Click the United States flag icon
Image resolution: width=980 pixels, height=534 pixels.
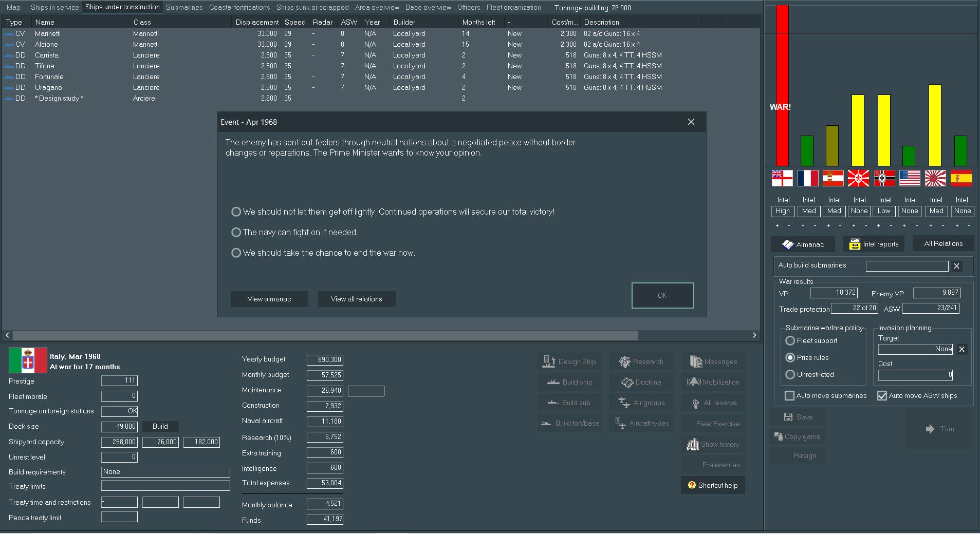910,178
